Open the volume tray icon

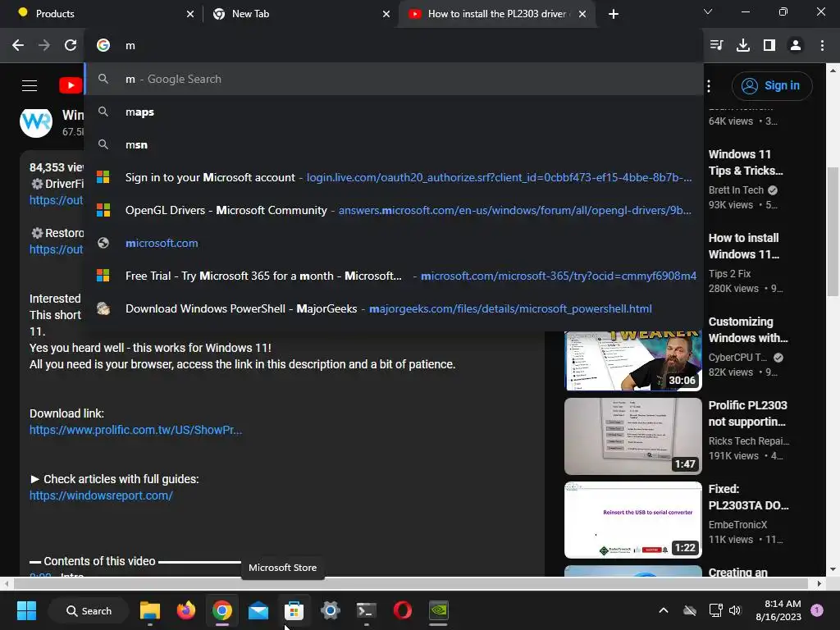pyautogui.click(x=735, y=610)
